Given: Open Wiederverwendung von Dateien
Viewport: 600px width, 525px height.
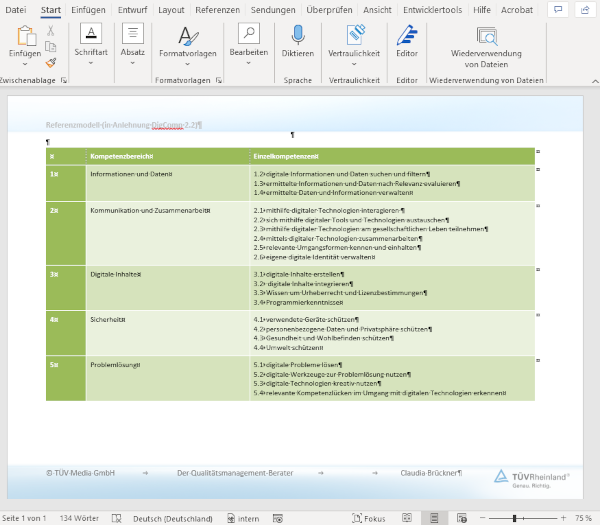Looking at the screenshot, I should click(x=487, y=36).
